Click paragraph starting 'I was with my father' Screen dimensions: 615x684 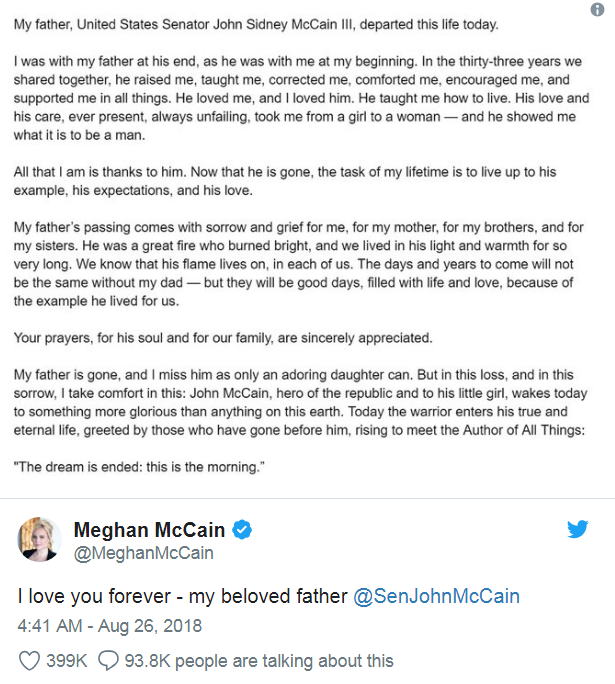[301, 98]
